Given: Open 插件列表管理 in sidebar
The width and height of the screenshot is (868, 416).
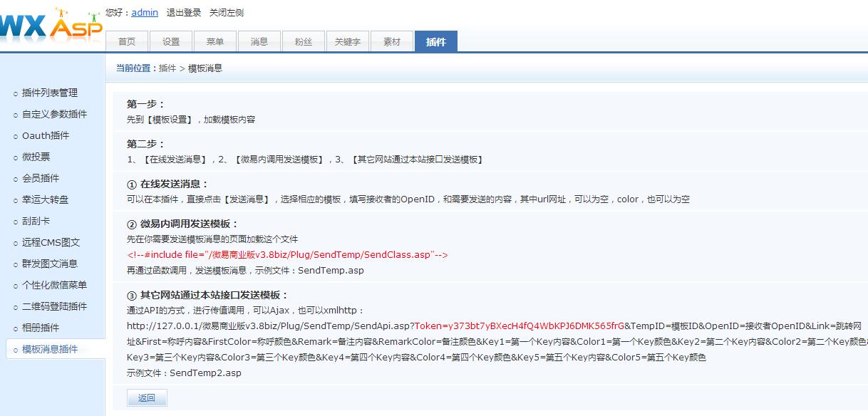Looking at the screenshot, I should click(x=50, y=93).
